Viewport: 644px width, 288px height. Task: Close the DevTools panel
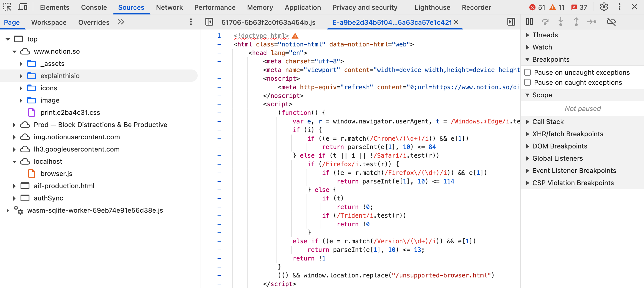tap(634, 7)
